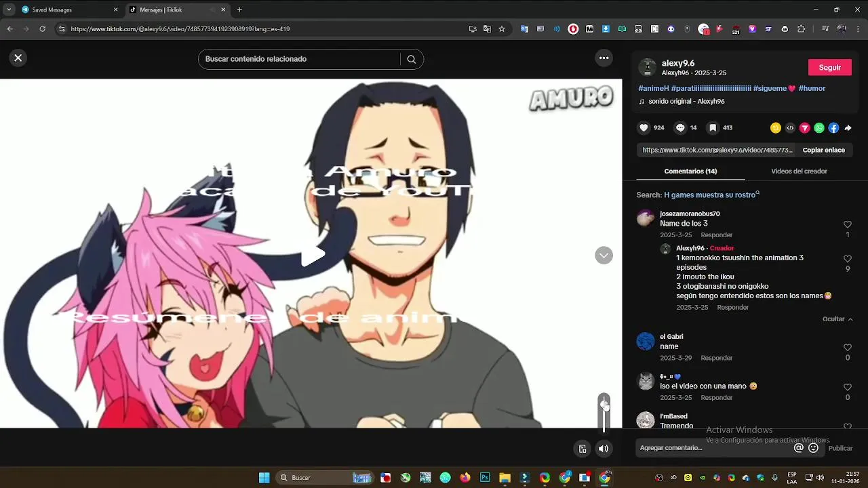The width and height of the screenshot is (868, 488).
Task: Open Windows Start menu
Action: click(264, 478)
